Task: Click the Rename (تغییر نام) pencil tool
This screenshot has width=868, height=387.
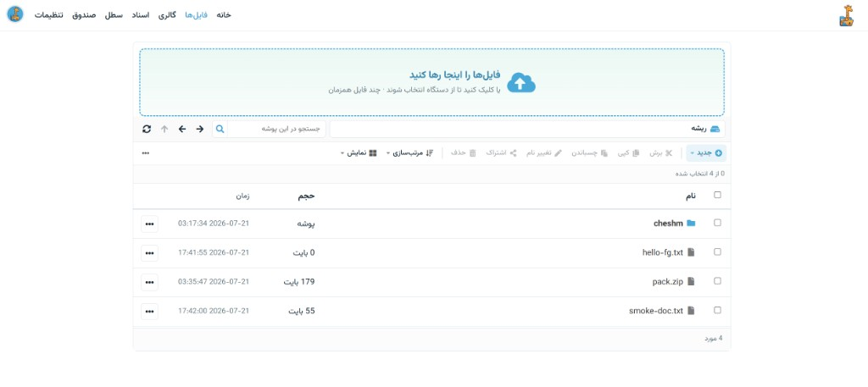Action: pyautogui.click(x=542, y=152)
